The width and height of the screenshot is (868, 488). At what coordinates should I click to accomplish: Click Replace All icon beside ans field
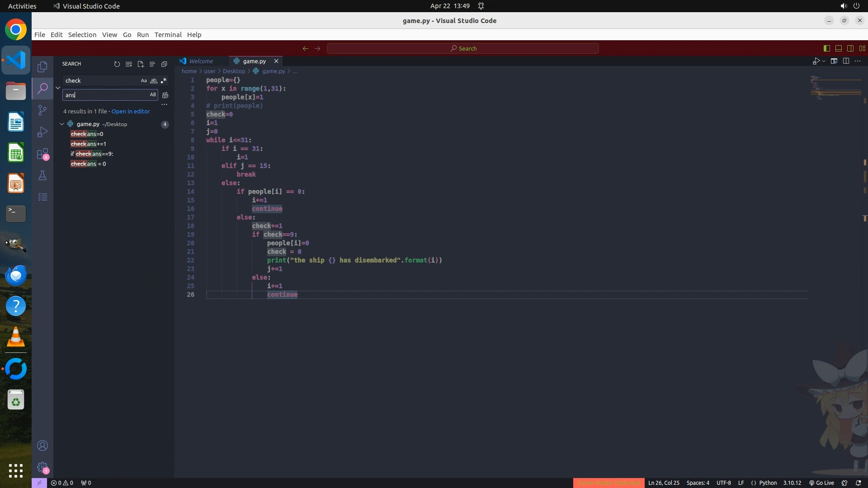165,95
